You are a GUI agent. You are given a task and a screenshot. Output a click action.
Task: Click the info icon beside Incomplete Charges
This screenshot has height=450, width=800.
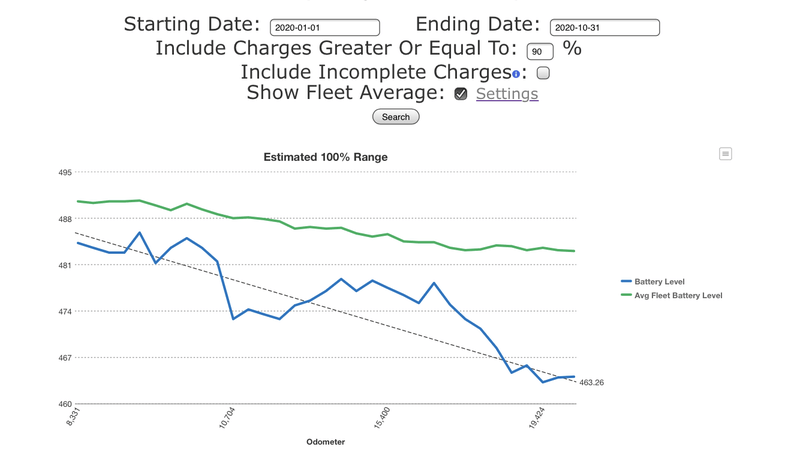tap(516, 74)
